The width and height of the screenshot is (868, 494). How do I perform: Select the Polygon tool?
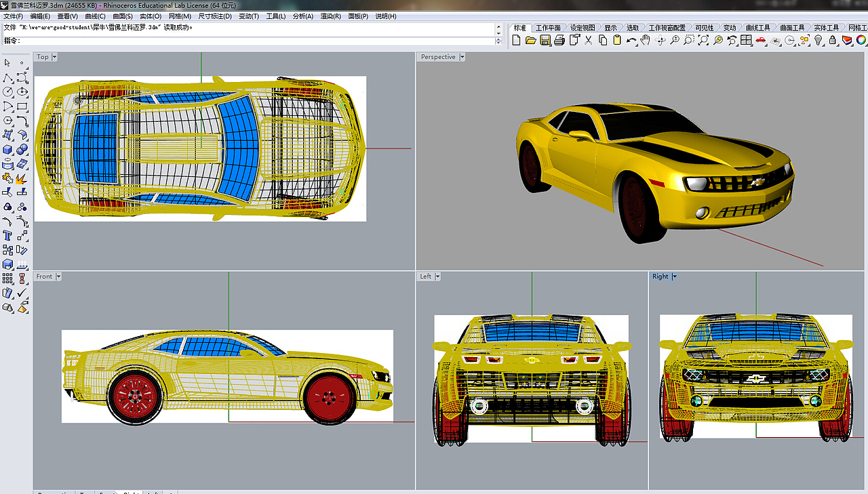pyautogui.click(x=7, y=121)
